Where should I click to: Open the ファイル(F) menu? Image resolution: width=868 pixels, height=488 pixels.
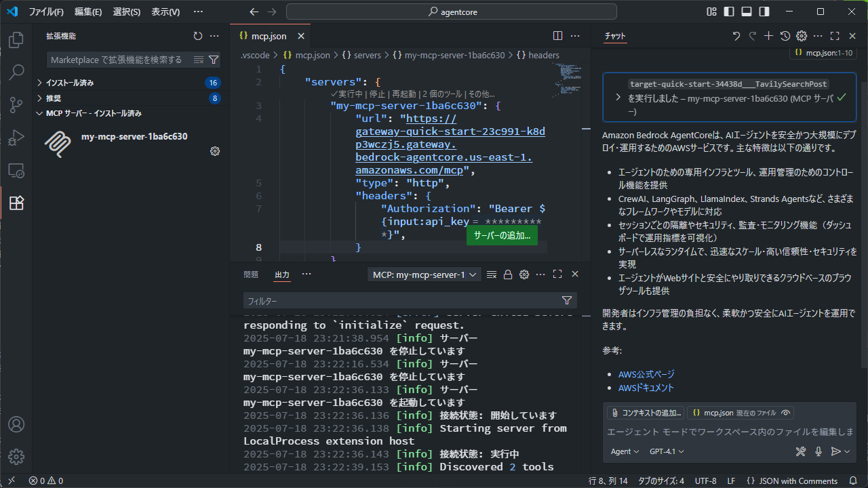[x=46, y=12]
